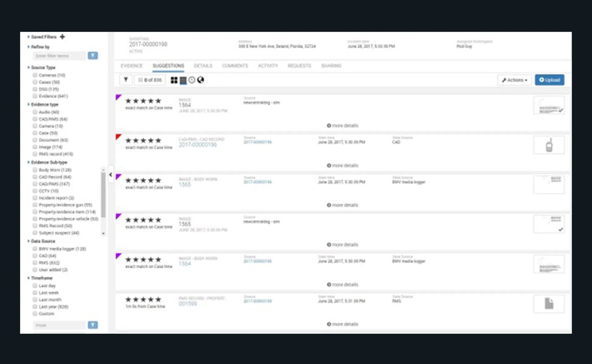The image size is (592, 364).
Task: Switch to grid view icon
Action: pos(174,80)
